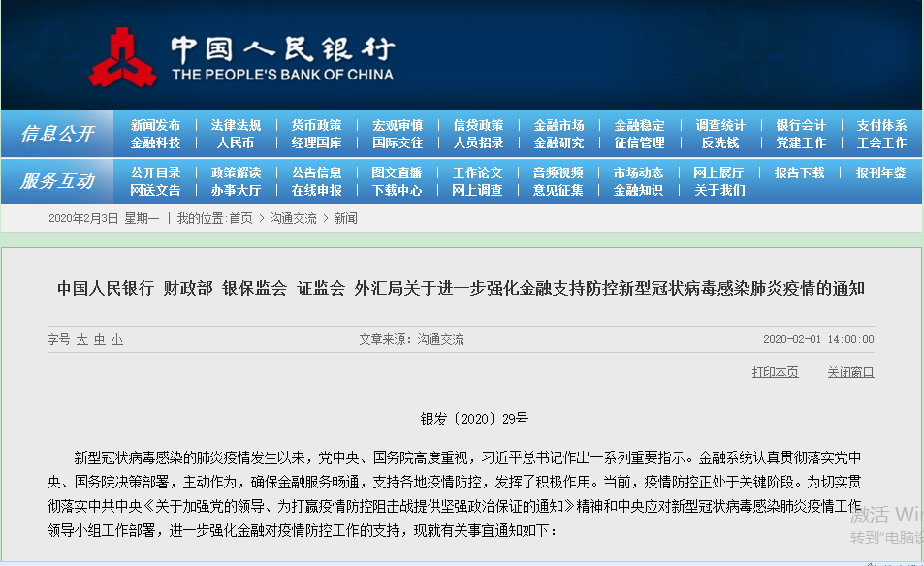Set font size to 小

(x=117, y=340)
